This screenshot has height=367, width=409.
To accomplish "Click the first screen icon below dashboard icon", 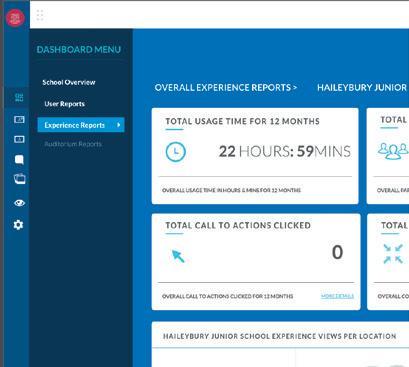I will (x=19, y=119).
